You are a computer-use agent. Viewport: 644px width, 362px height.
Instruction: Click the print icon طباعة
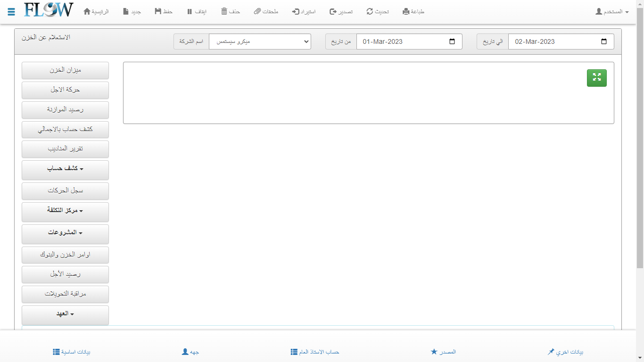tap(406, 11)
